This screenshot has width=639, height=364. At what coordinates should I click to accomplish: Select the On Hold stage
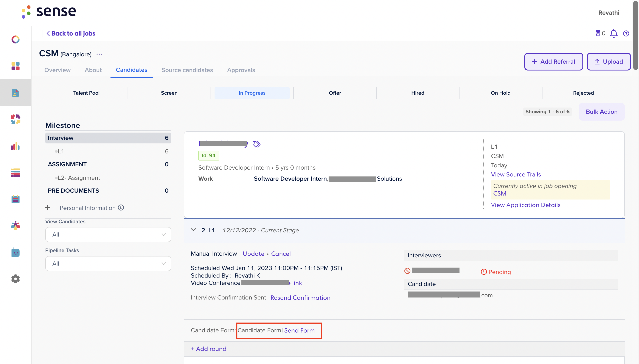500,93
